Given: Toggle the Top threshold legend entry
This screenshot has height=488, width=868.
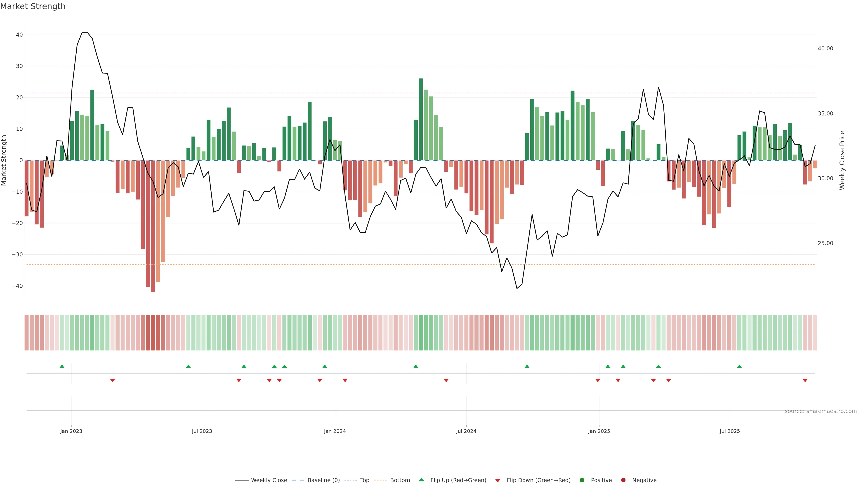Looking at the screenshot, I should pos(364,480).
